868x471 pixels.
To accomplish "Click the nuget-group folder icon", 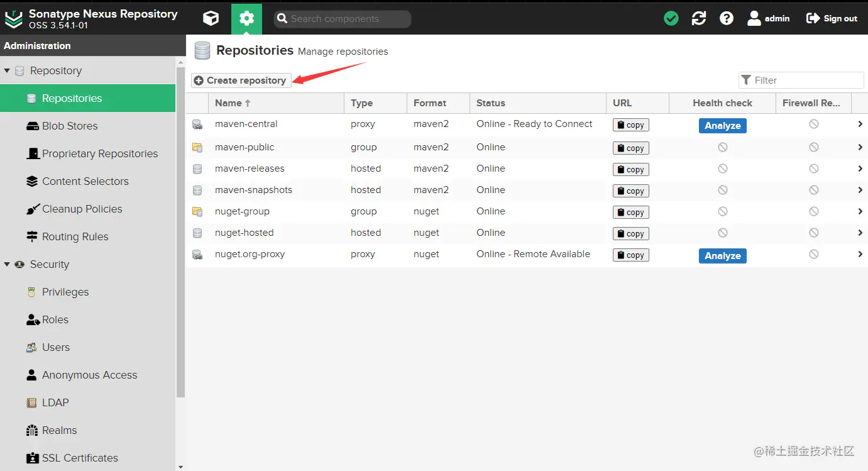I will pos(197,211).
